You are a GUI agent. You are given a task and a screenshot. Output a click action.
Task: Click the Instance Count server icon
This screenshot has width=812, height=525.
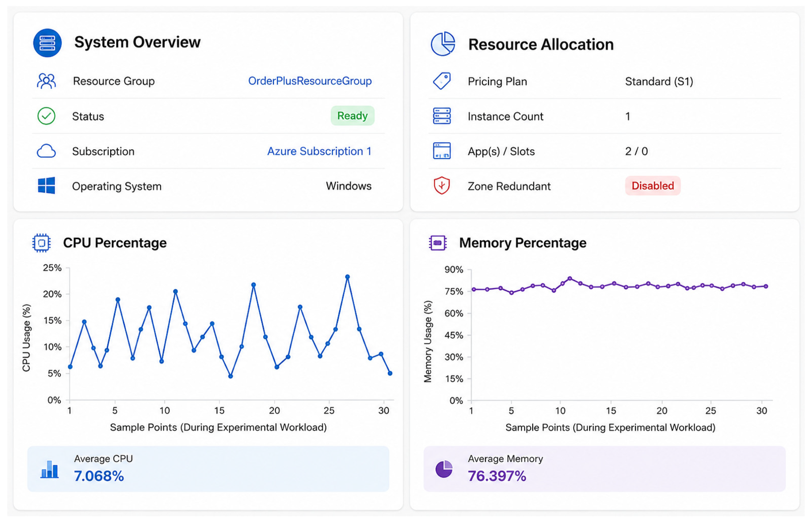(442, 116)
